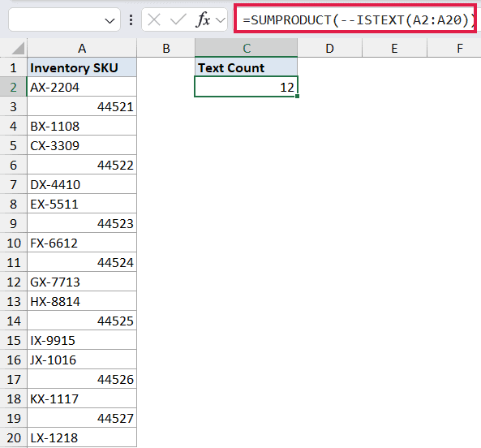Select row 5 header
This screenshot has width=481, height=448.
click(13, 146)
